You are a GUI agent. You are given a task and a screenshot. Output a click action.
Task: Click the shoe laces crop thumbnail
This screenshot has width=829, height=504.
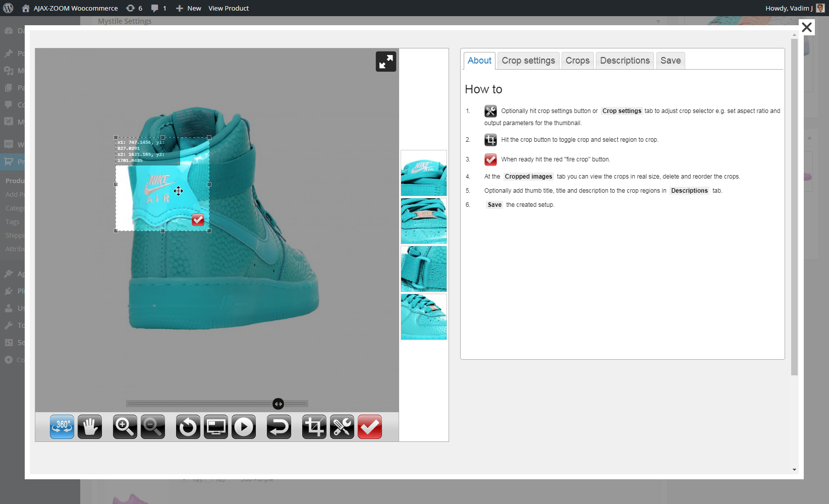[424, 221]
